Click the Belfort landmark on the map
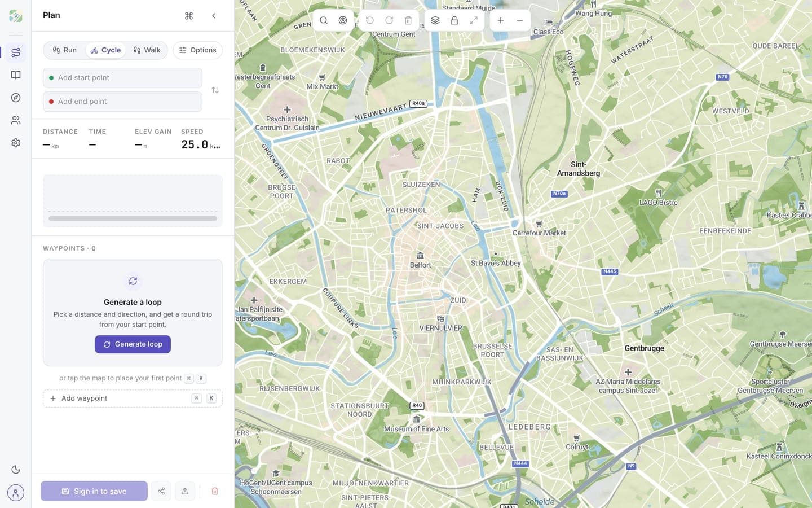Image resolution: width=812 pixels, height=508 pixels. pos(420,260)
